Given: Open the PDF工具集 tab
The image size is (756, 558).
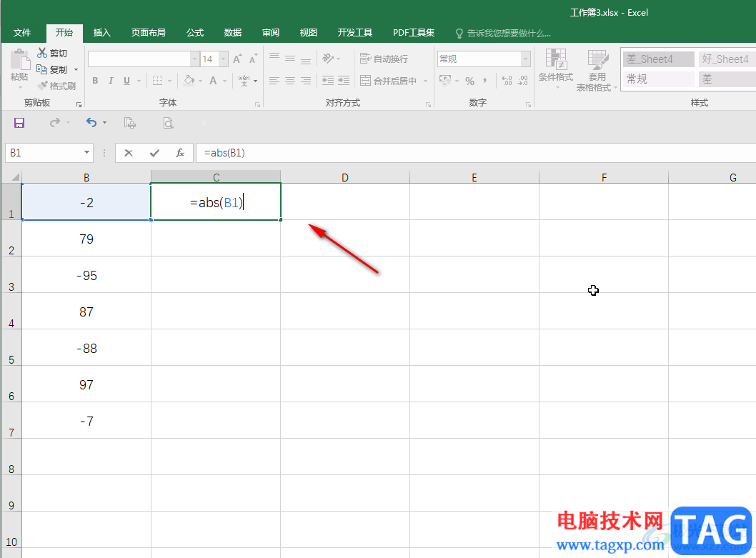Looking at the screenshot, I should (414, 33).
